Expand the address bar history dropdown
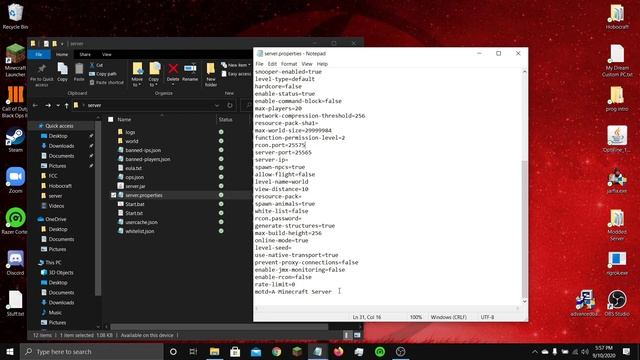This screenshot has height=360, width=640. 217,105
